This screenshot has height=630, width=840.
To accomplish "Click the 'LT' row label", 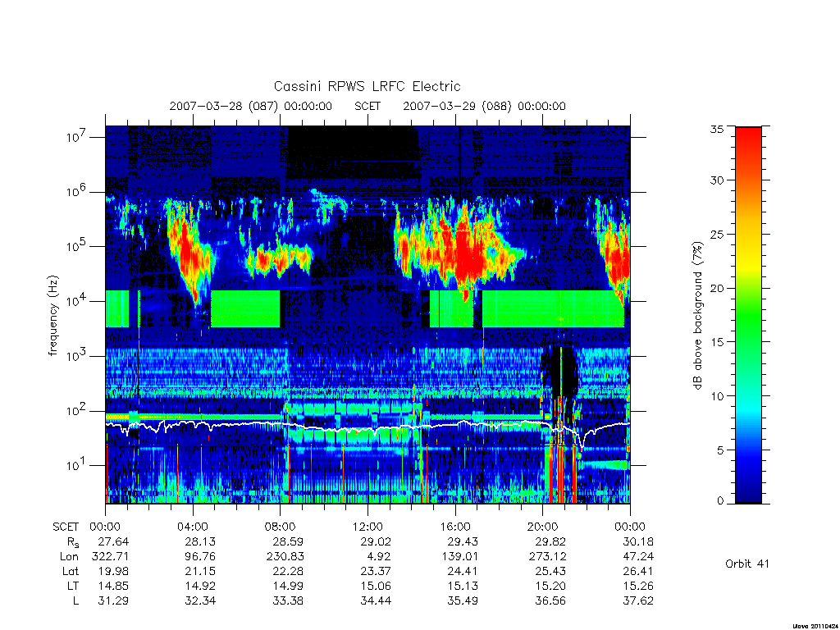I will pyautogui.click(x=73, y=586).
